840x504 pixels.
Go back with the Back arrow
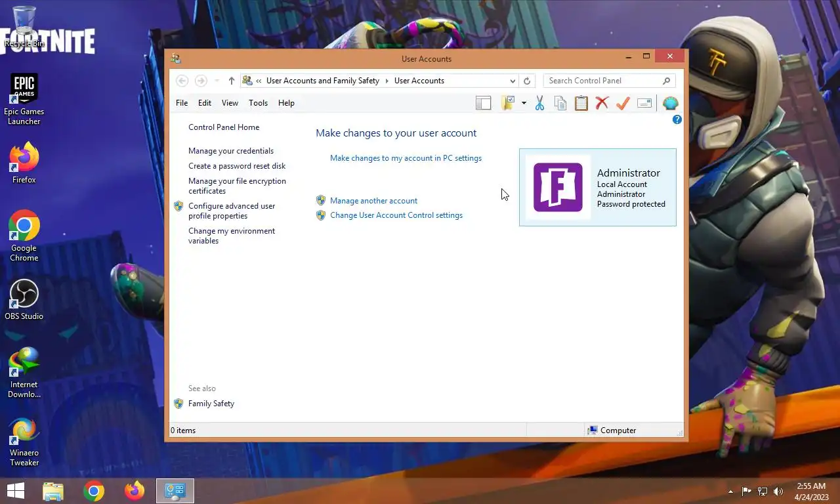pos(182,81)
